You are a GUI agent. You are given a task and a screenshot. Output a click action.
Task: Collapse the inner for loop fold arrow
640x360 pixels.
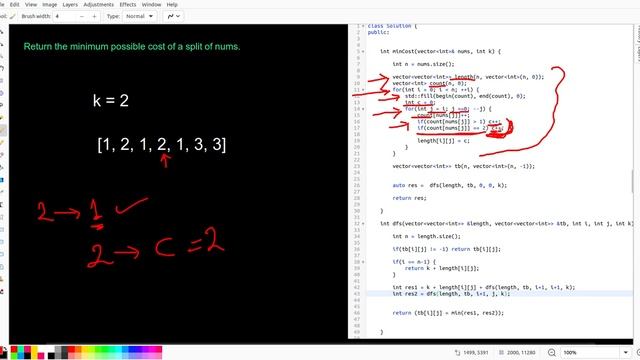(x=363, y=109)
